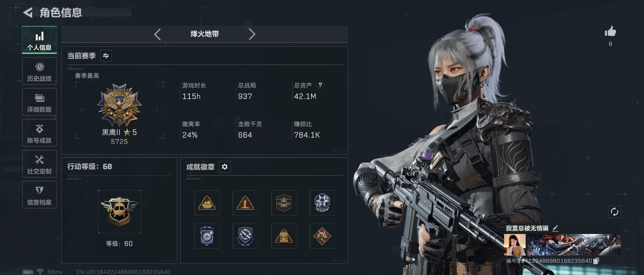Select the helicopter achievement badge
Screen dimensions: 644x275
[x=284, y=203]
